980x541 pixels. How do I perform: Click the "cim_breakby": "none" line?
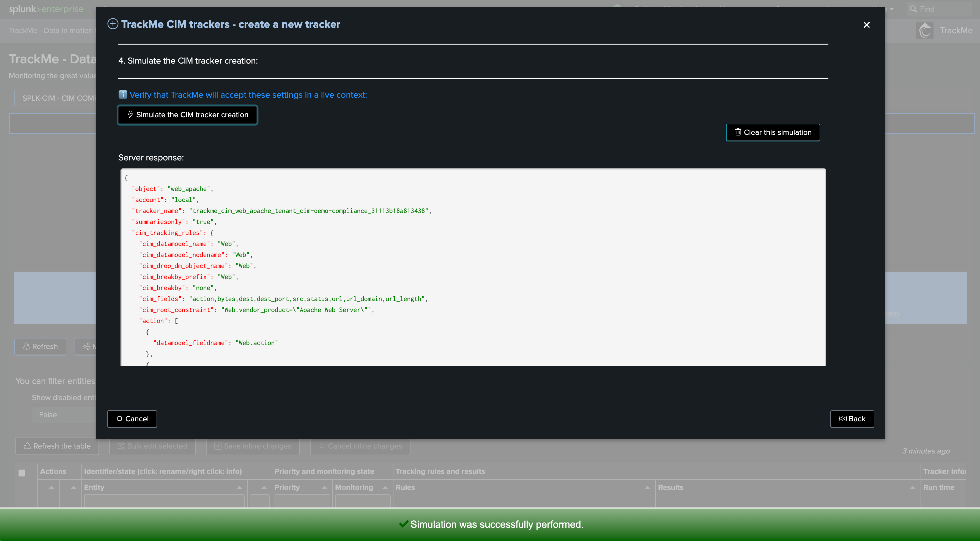[178, 288]
